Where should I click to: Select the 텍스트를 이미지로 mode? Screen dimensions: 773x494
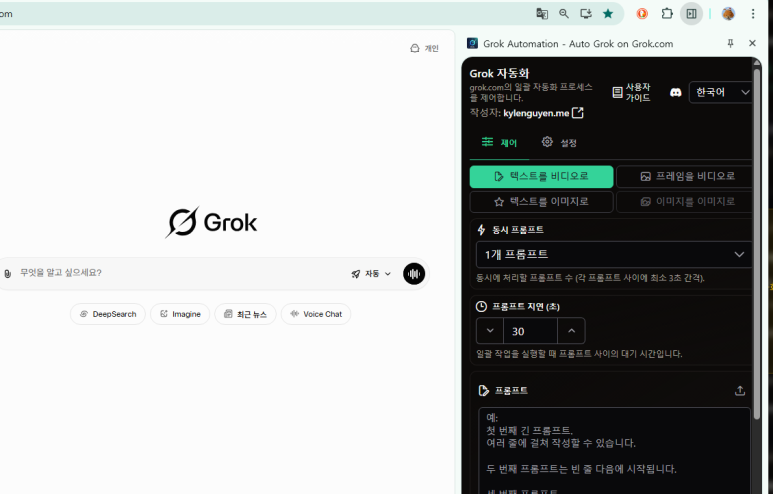541,202
